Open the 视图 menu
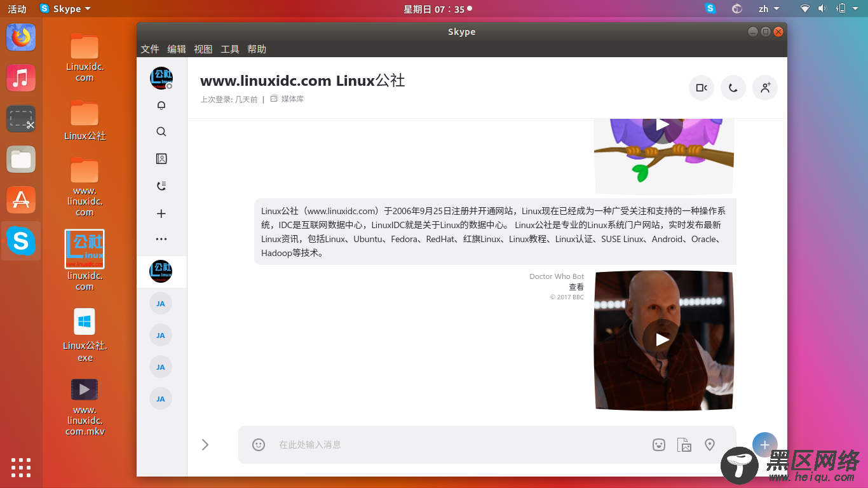Viewport: 868px width, 488px height. tap(203, 49)
